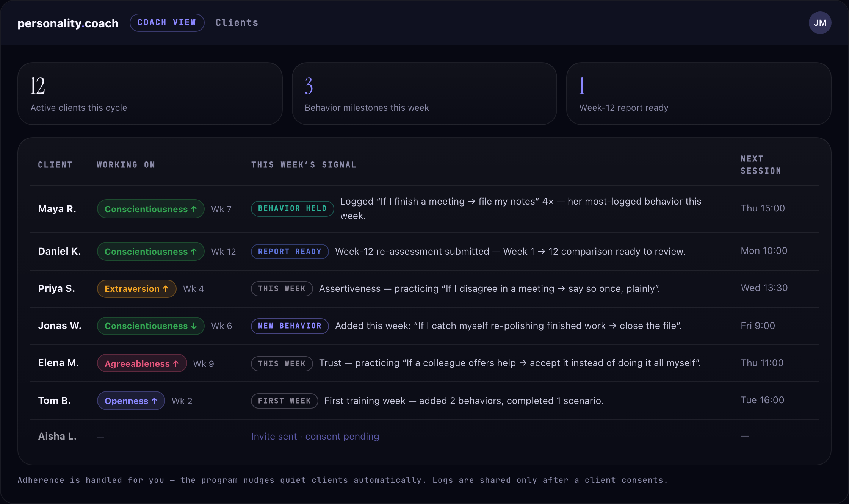Click the Week-12 re-assessment submitted text
The image size is (849, 504).
510,251
